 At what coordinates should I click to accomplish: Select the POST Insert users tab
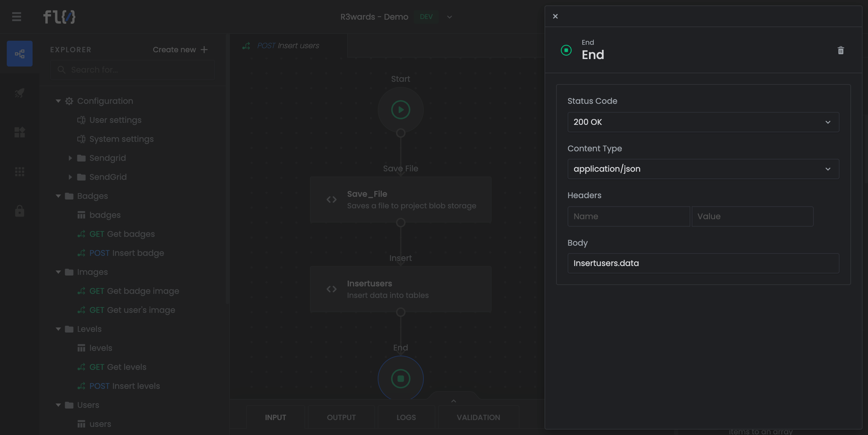(x=288, y=45)
